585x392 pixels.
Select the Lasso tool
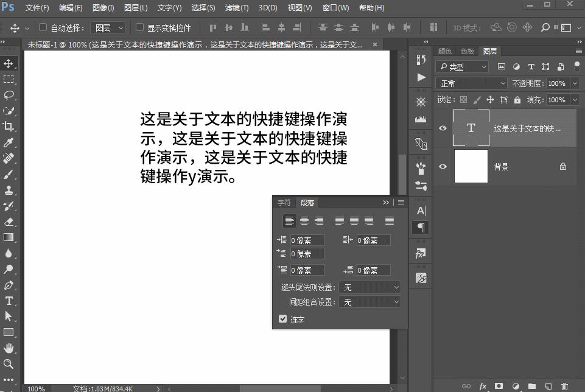[9, 94]
